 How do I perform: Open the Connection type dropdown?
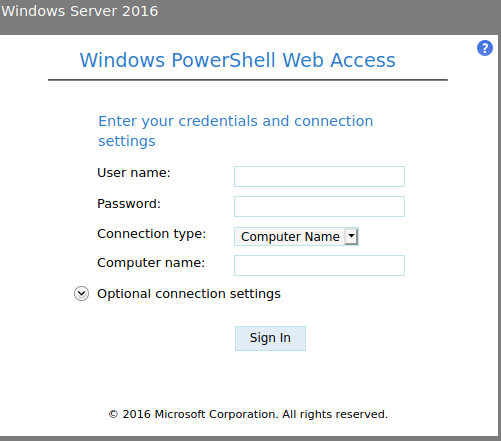point(296,237)
